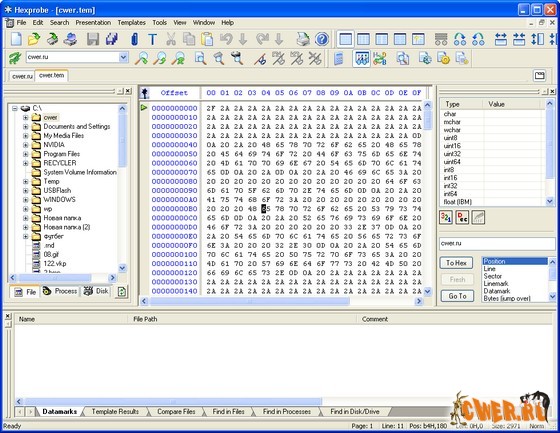Click the tab list button at far right
Viewport: 560px width, 433px height.
pyautogui.click(x=540, y=75)
